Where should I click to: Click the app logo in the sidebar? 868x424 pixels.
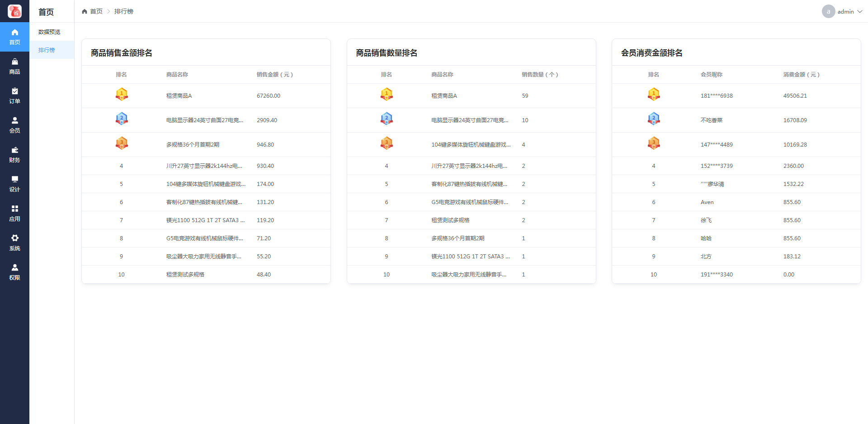point(14,11)
